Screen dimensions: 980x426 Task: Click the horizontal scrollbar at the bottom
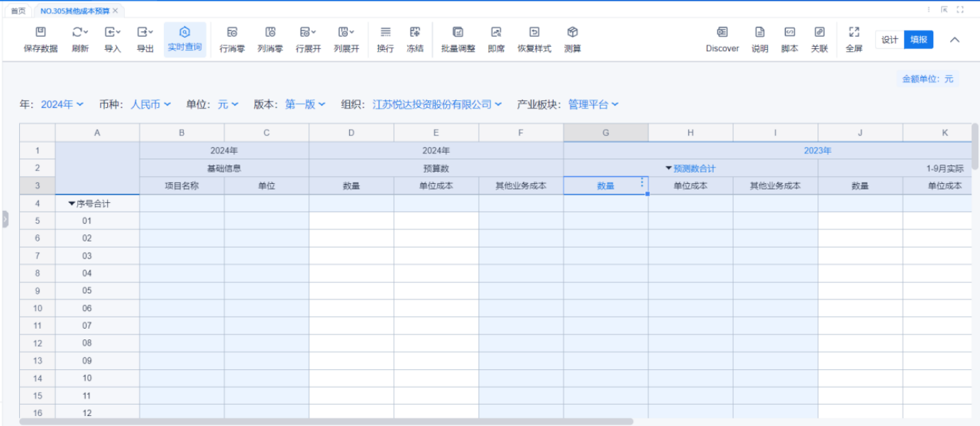coord(326,422)
